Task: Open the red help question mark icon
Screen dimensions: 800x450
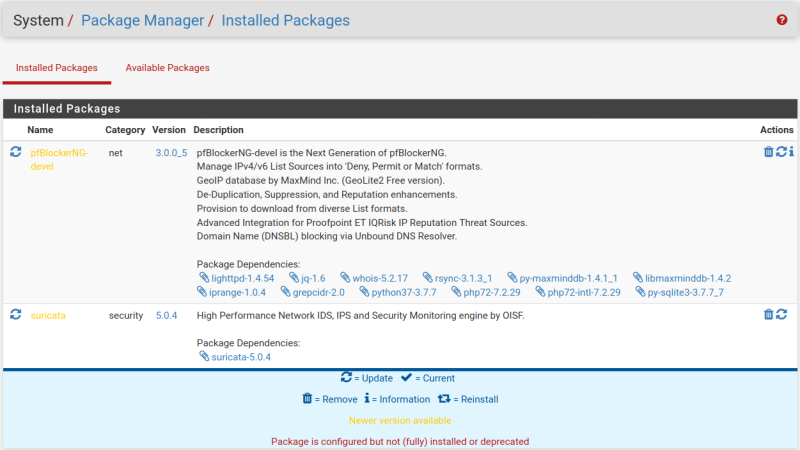Action: pos(782,20)
